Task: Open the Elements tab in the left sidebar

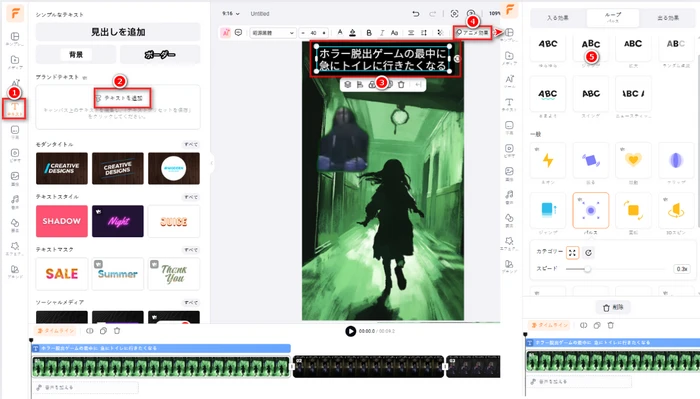Action: (15, 224)
